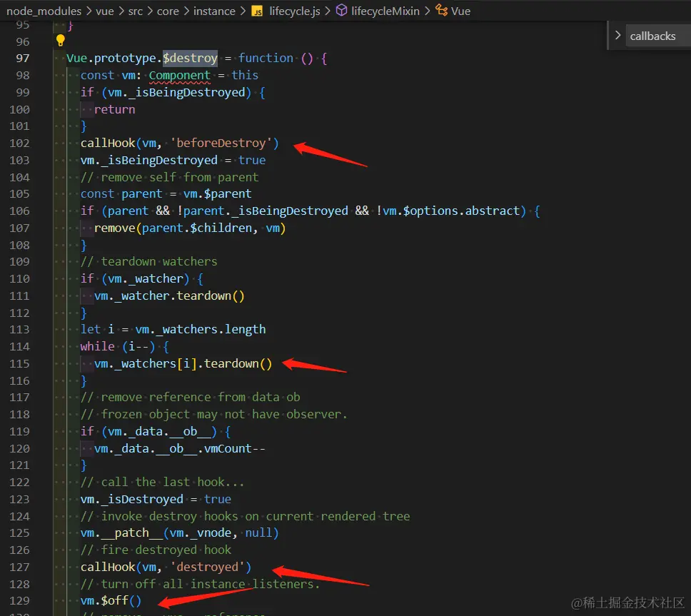Image resolution: width=691 pixels, height=616 pixels.
Task: Click the callbacks search input field
Action: click(x=658, y=36)
